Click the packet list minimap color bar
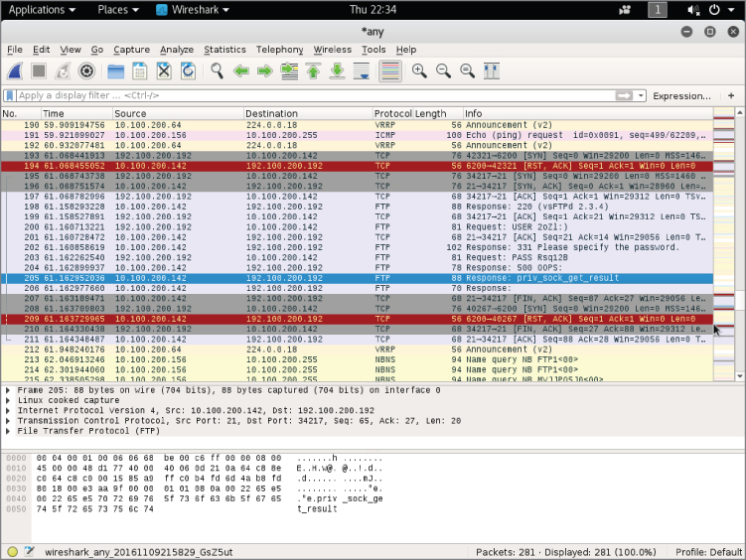 click(x=723, y=244)
